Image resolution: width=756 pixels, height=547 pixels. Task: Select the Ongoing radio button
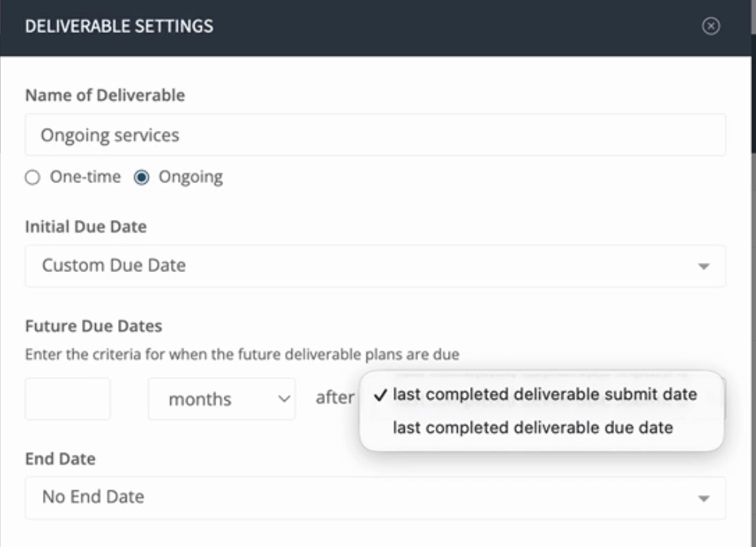(141, 177)
